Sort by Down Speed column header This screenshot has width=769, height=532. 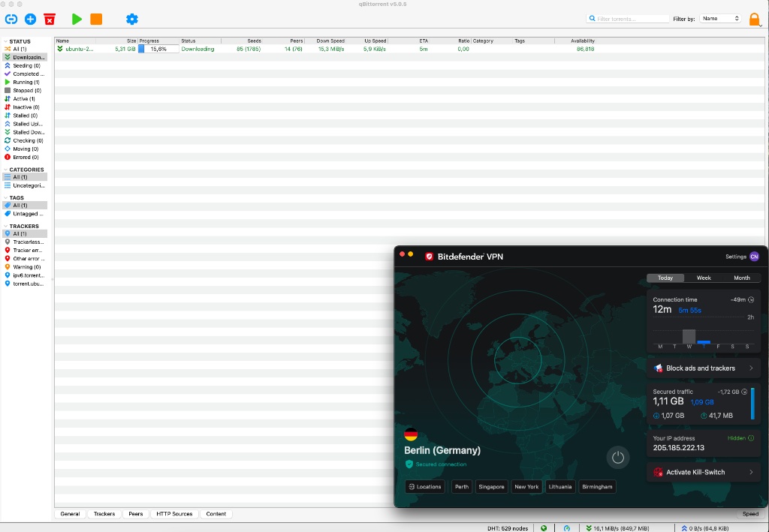(330, 41)
